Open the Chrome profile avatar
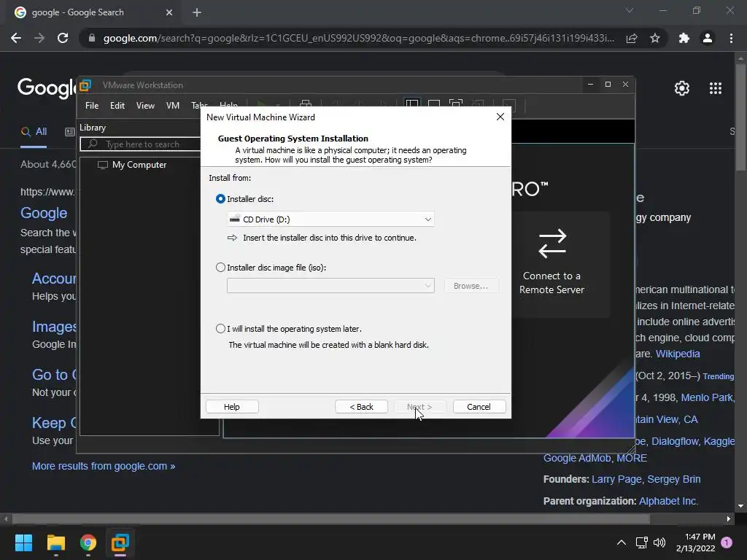 coord(708,38)
